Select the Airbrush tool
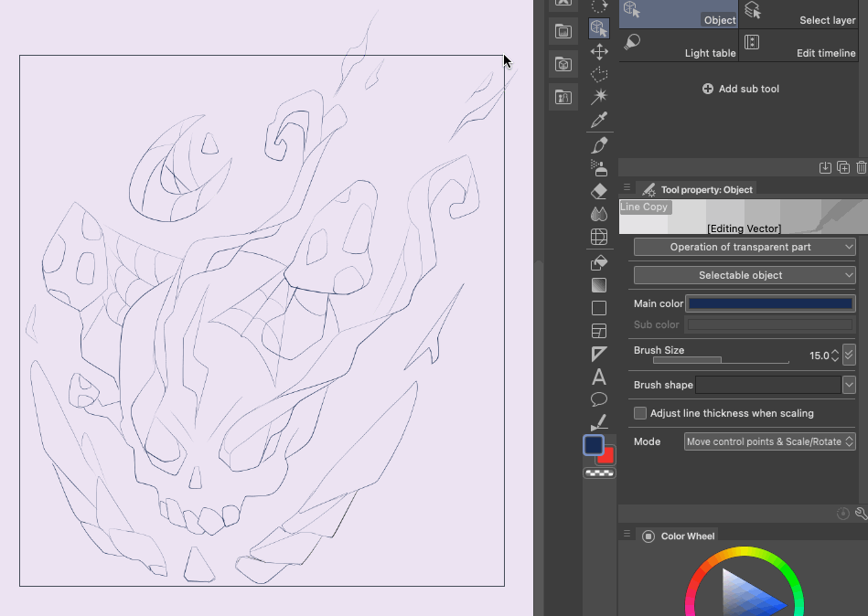Viewport: 868px width, 616px height. [x=599, y=167]
